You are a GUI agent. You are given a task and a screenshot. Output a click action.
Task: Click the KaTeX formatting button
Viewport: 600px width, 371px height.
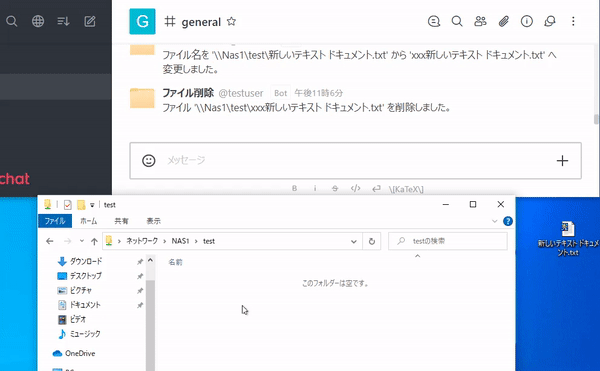406,189
